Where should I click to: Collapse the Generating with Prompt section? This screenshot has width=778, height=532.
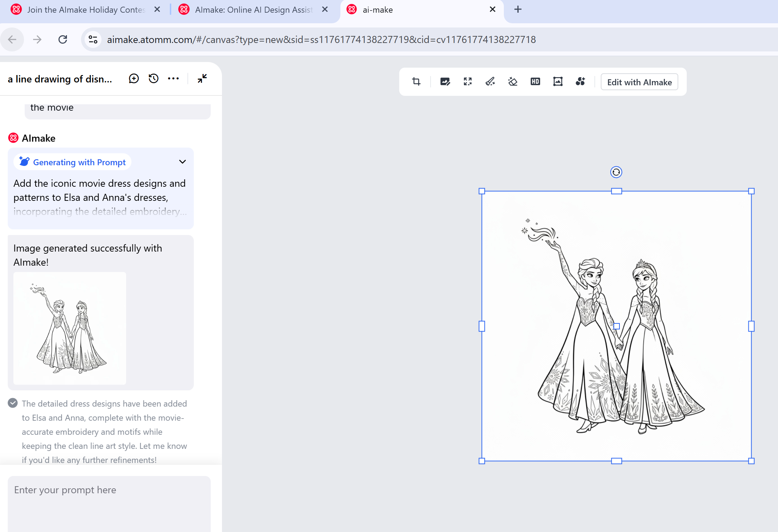coord(182,162)
